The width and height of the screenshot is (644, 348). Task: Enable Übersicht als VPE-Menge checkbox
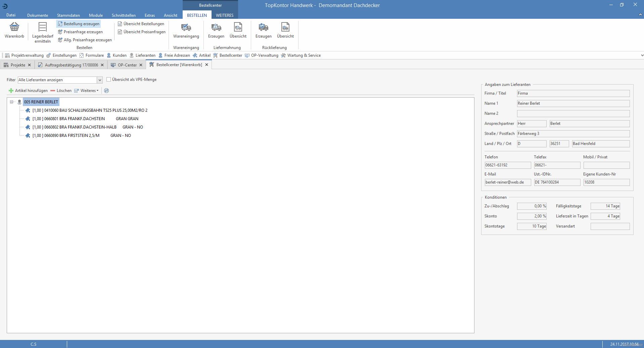[108, 80]
